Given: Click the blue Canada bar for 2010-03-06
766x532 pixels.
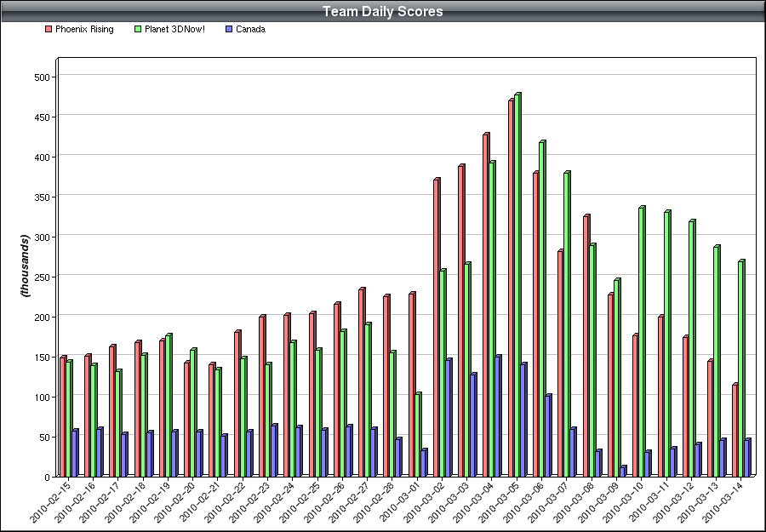Looking at the screenshot, I should 548,435.
